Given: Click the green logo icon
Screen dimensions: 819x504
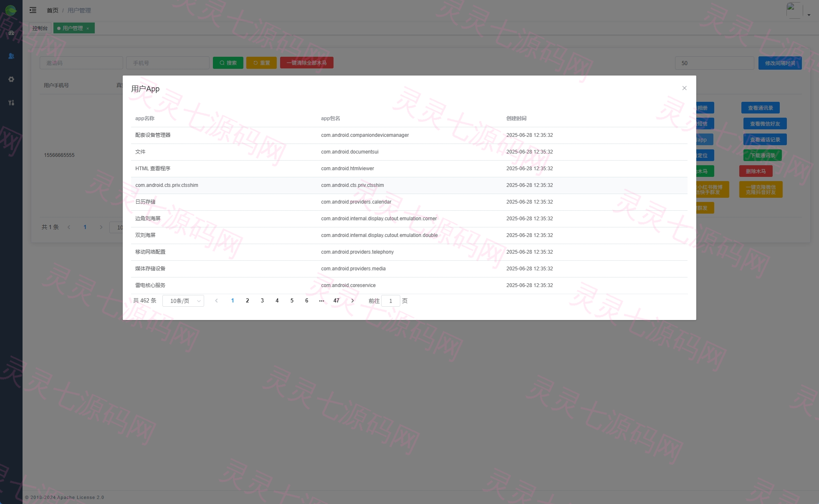Looking at the screenshot, I should (11, 10).
